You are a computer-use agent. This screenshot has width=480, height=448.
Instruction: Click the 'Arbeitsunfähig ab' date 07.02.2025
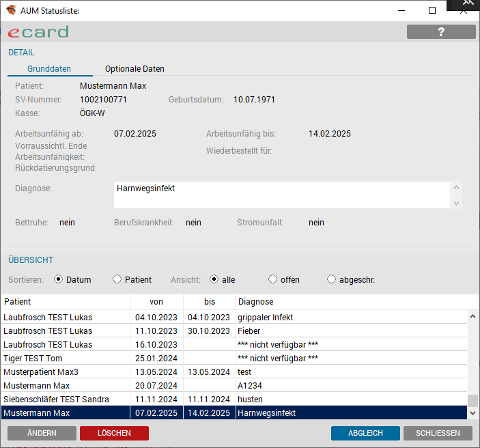click(135, 134)
